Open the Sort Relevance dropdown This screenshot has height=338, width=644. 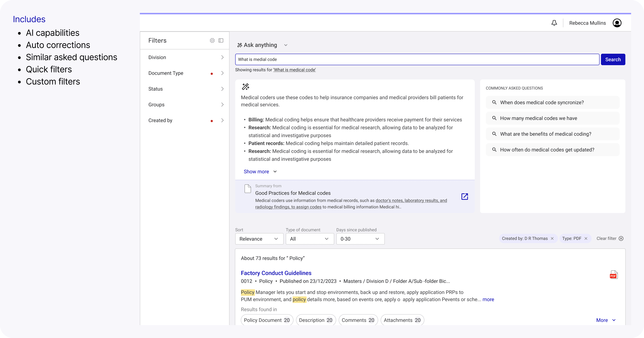(259, 239)
